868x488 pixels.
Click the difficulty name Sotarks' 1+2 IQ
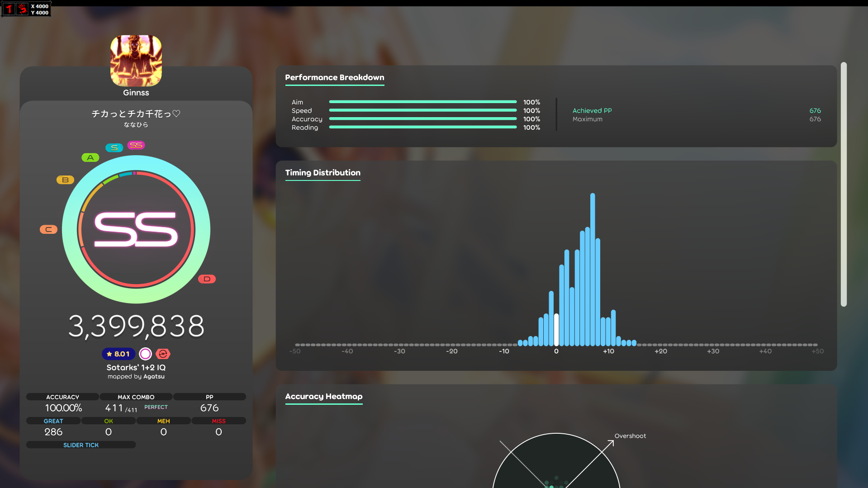click(136, 368)
